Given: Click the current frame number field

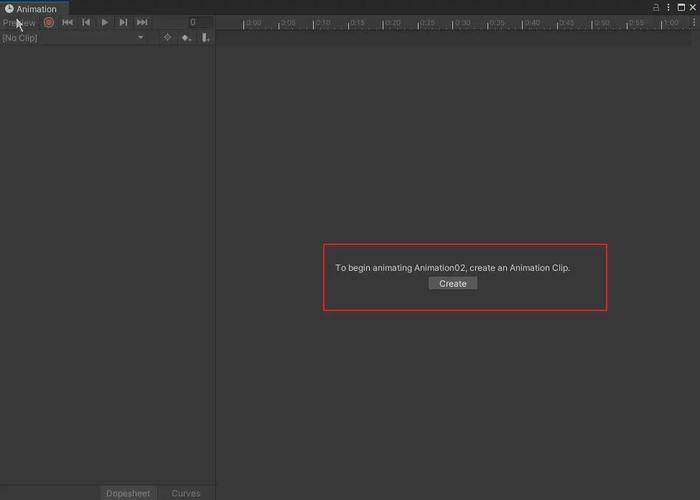Looking at the screenshot, I should (x=192, y=22).
